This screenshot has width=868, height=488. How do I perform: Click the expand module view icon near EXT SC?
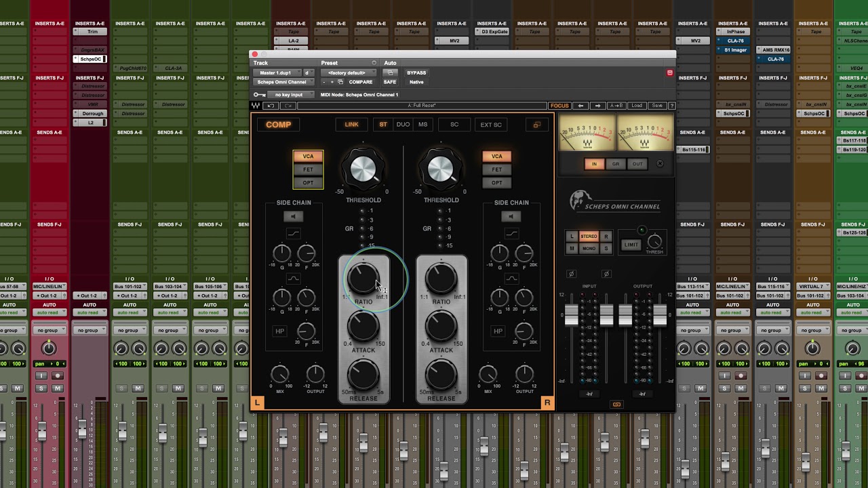[x=536, y=125]
